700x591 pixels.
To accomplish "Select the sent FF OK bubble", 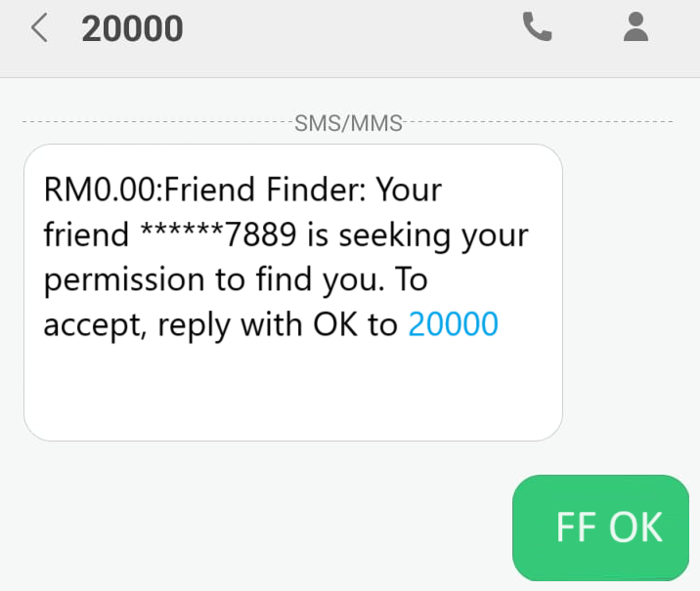I will [608, 528].
